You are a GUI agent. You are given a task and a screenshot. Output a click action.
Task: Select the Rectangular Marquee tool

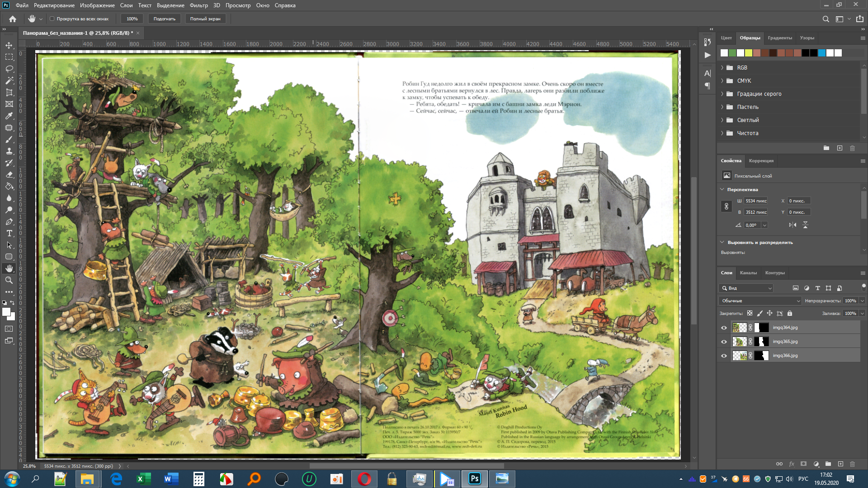point(9,57)
